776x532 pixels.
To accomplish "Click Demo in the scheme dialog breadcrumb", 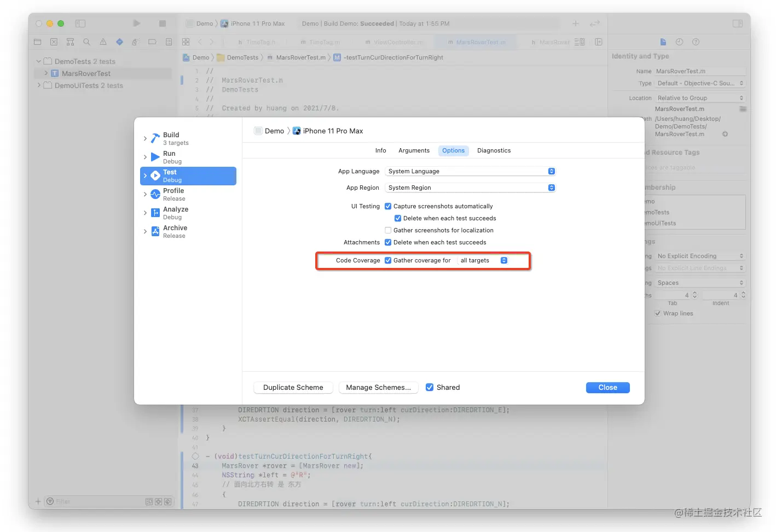I will coord(275,131).
